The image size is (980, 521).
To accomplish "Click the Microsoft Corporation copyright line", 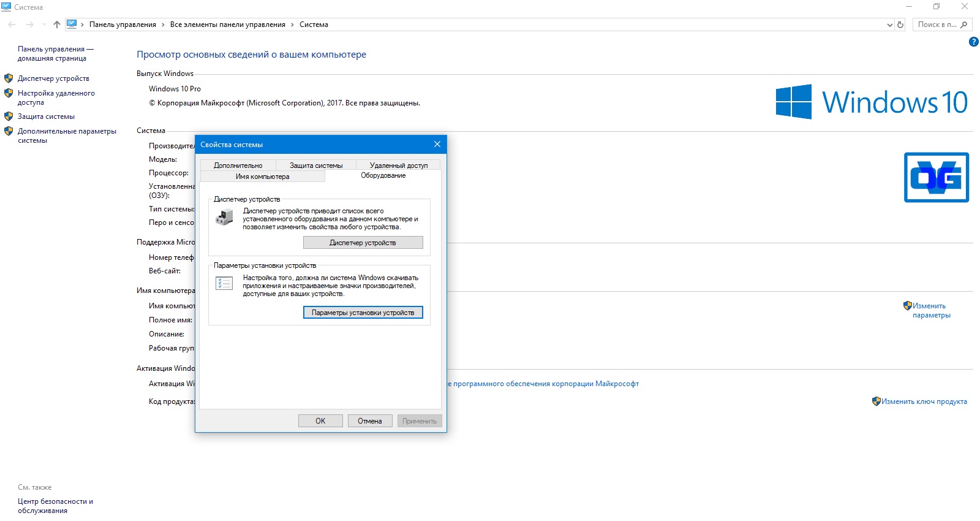I will [x=284, y=103].
